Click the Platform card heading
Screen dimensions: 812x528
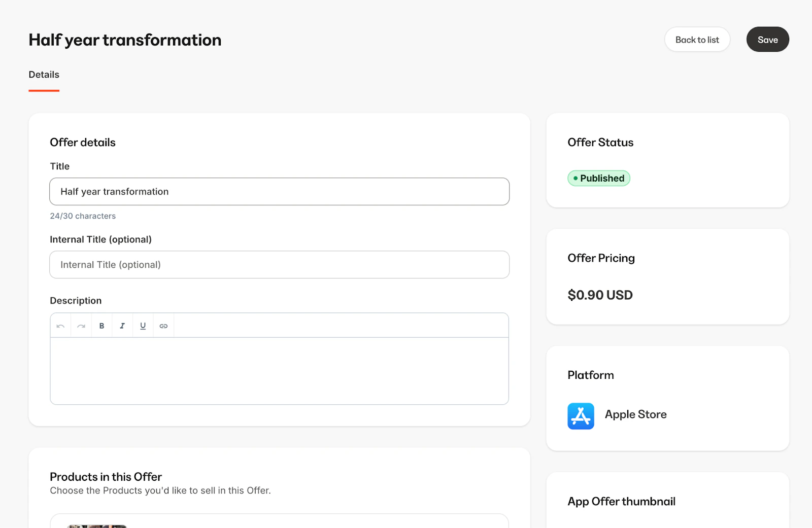(590, 375)
